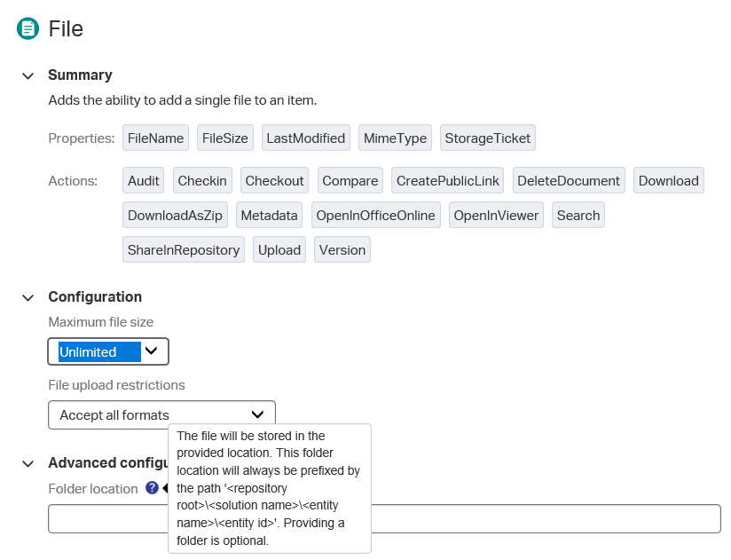The width and height of the screenshot is (731, 560).
Task: Collapse the Summary section
Action: pyautogui.click(x=28, y=75)
